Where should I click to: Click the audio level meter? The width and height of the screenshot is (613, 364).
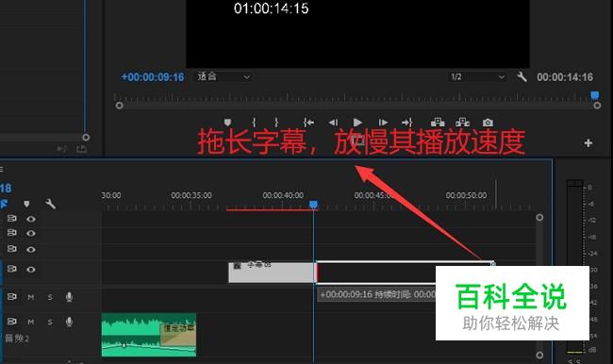(x=574, y=266)
